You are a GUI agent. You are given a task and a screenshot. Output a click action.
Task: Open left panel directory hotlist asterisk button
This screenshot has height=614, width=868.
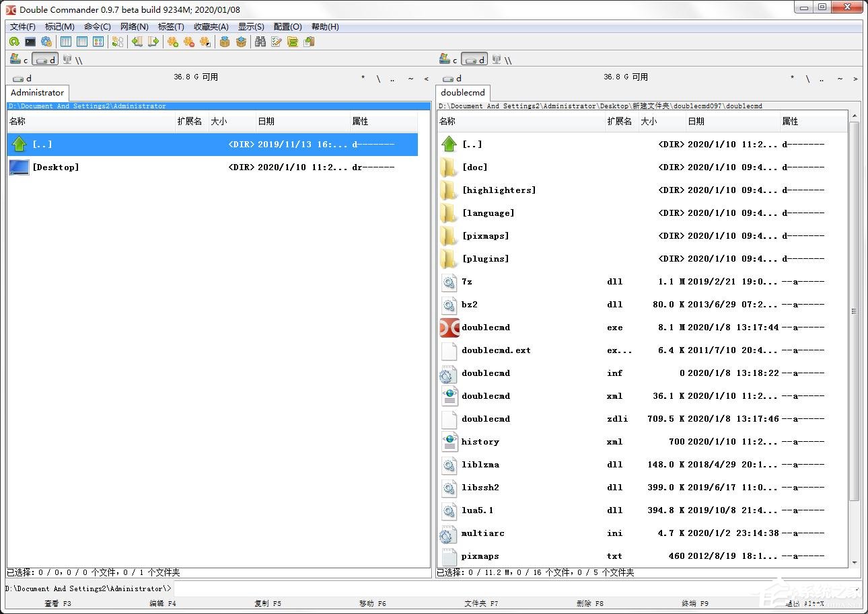tap(363, 79)
